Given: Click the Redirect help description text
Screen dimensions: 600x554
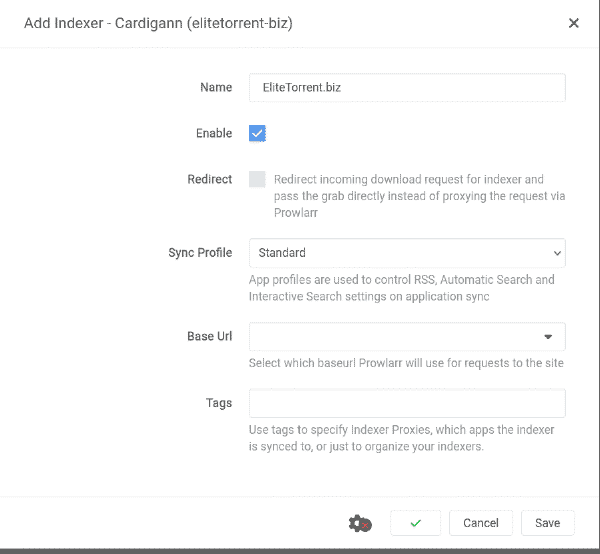Looking at the screenshot, I should tap(419, 196).
